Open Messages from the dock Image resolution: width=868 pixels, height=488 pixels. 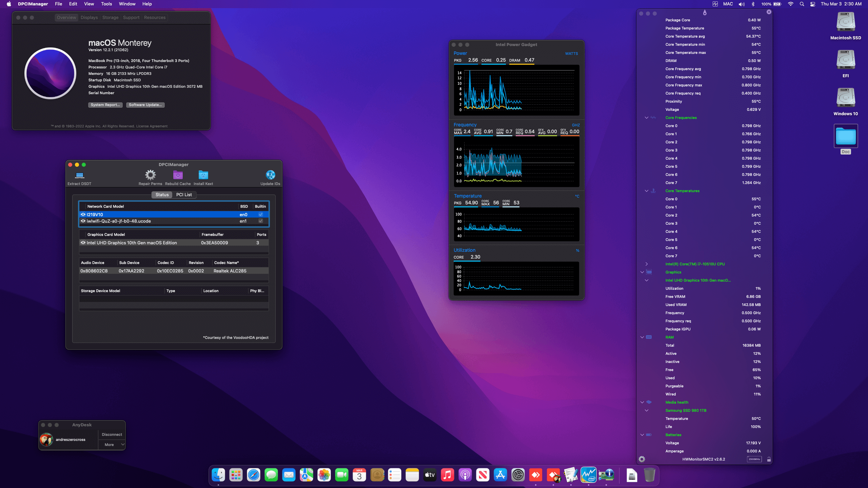pos(271,475)
